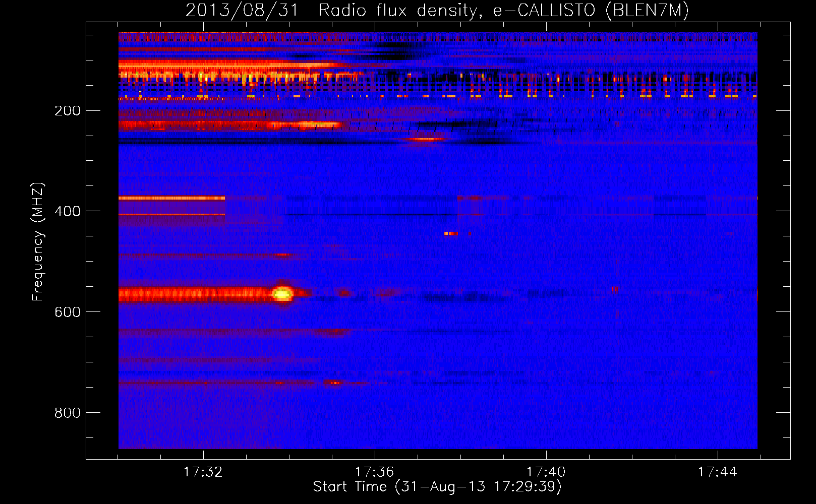The width and height of the screenshot is (816, 504).
Task: Click the '600' frequency tick label
Action: tap(67, 312)
